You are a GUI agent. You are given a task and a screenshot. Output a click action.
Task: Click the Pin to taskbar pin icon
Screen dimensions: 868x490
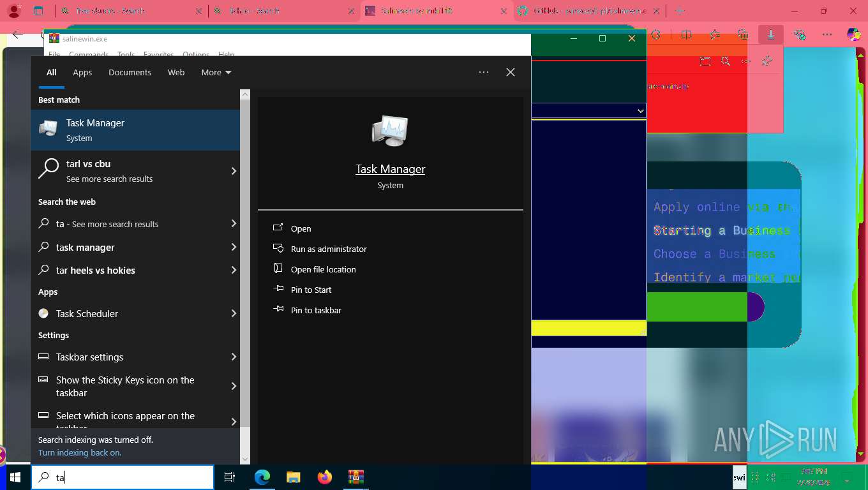pos(278,309)
